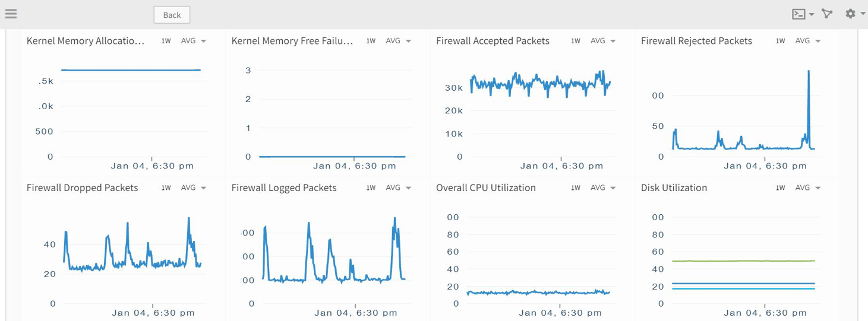
Task: Click the filter funnel icon
Action: pos(827,14)
